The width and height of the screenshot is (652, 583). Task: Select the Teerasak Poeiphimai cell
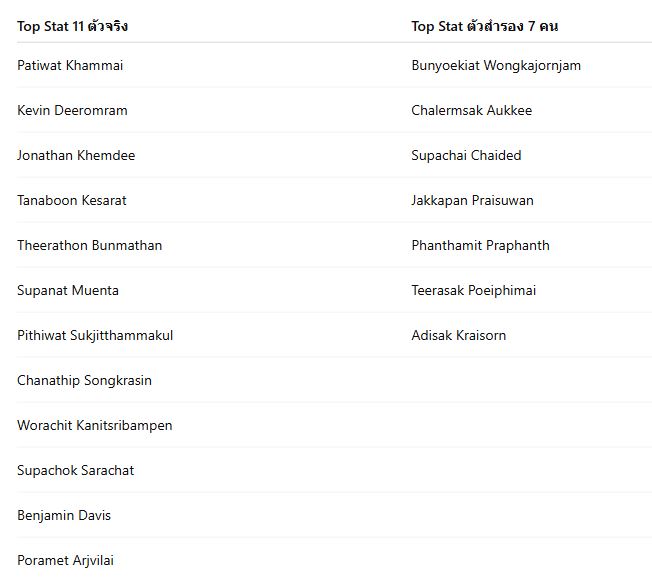coord(474,290)
